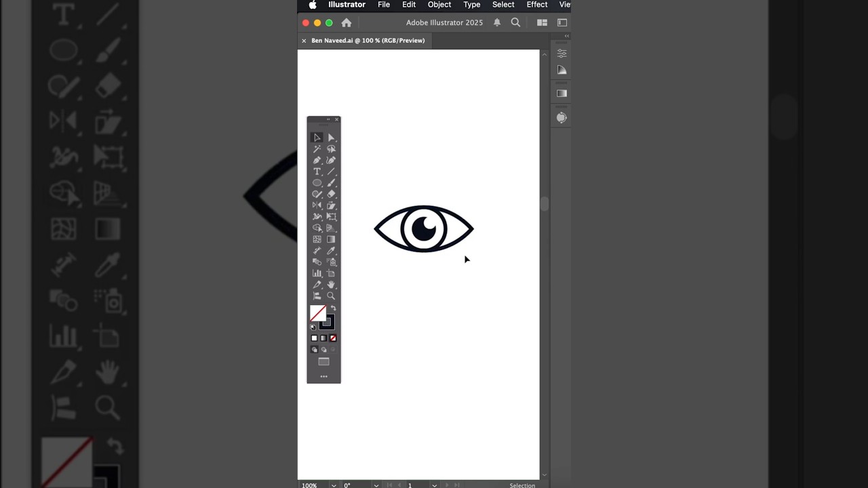
Task: Go to the Home screen
Action: click(347, 22)
